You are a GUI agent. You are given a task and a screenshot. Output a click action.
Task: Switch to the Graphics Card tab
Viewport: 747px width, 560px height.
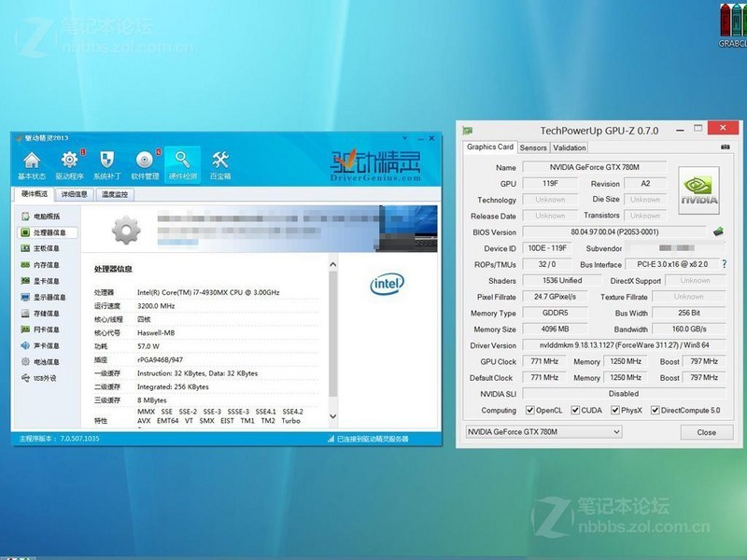point(489,147)
